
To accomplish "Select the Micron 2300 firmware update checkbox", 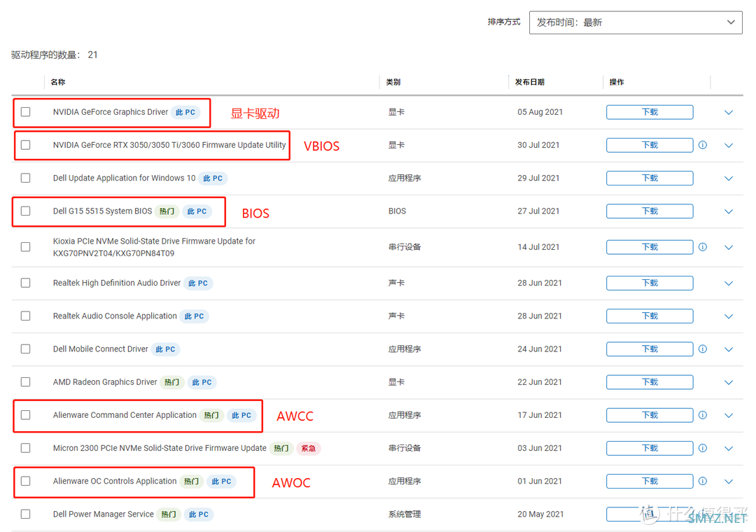I will [x=26, y=448].
